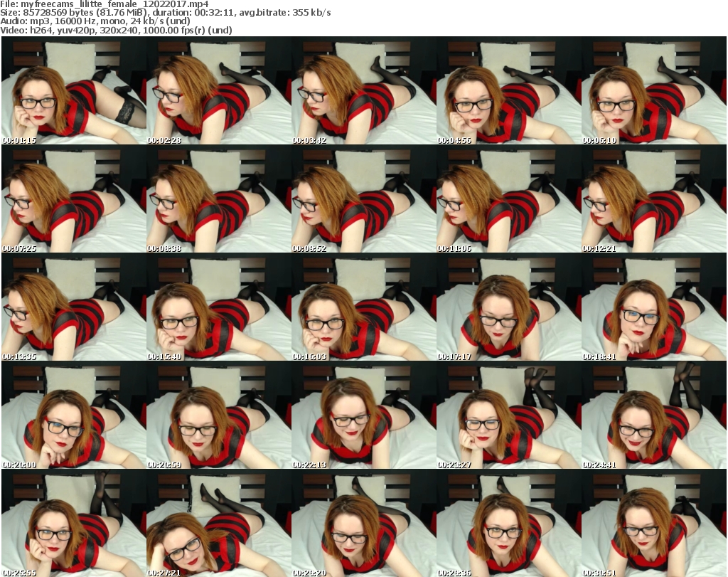Pick the frame stamped 00:23:27

[509, 415]
